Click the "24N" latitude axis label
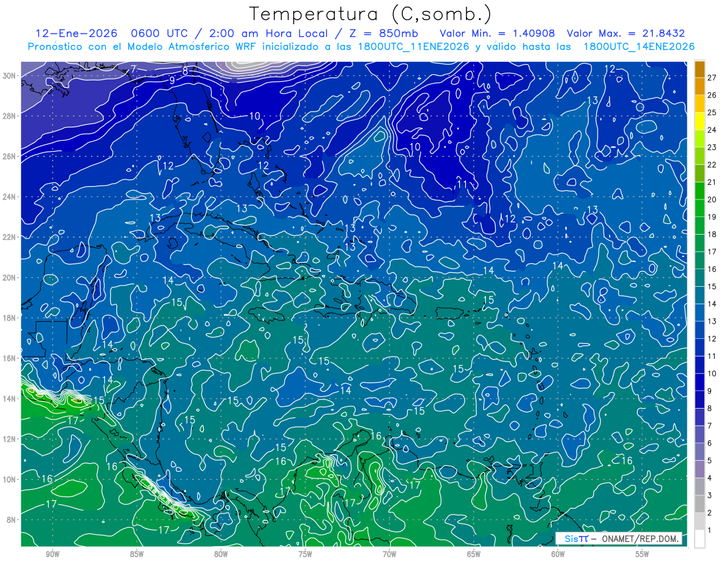 pyautogui.click(x=9, y=196)
